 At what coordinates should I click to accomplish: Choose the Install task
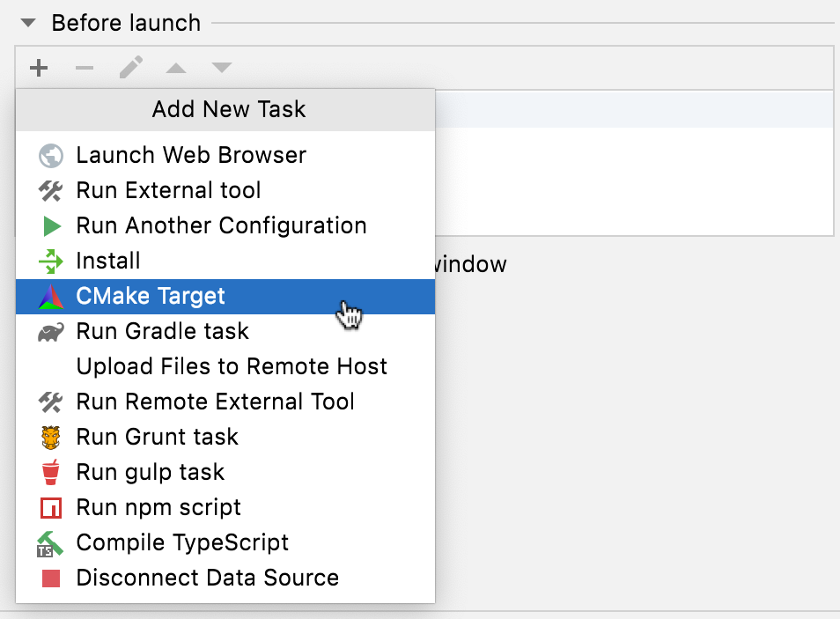coord(107,261)
